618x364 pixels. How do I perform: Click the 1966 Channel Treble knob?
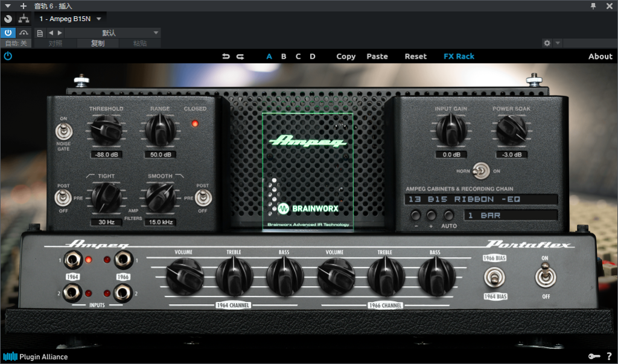tap(386, 276)
